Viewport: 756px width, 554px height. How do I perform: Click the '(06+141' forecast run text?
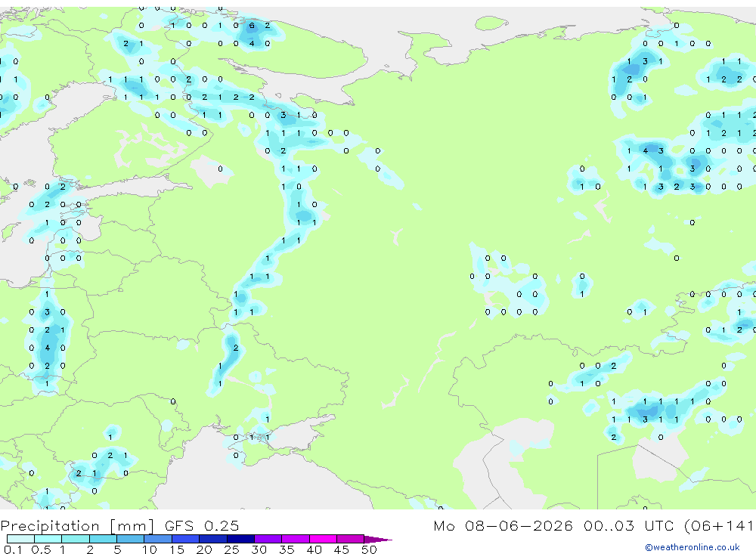click(718, 526)
